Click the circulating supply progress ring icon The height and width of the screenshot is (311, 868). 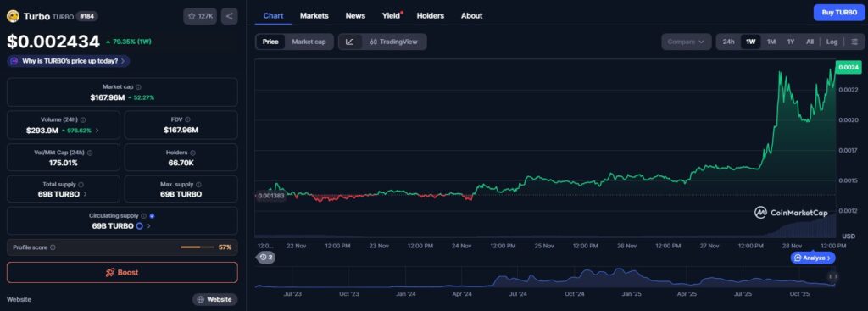140,225
